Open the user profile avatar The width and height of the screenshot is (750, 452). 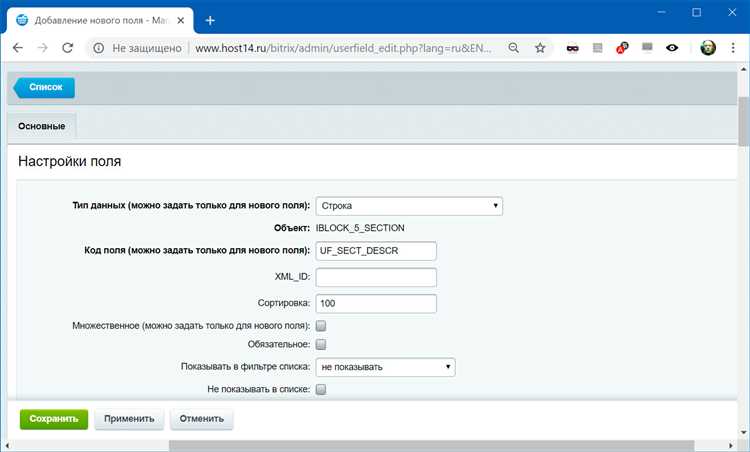pos(708,48)
